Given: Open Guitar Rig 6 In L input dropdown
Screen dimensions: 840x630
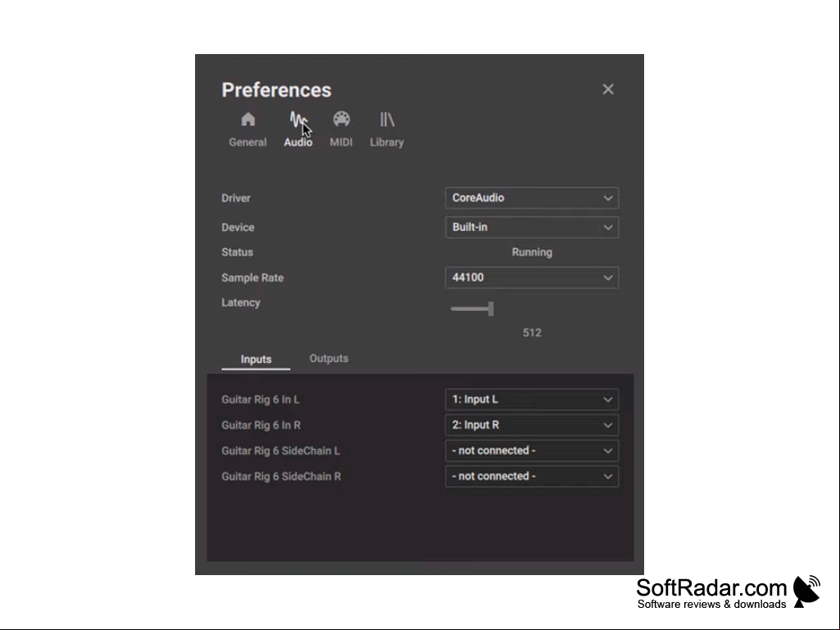Looking at the screenshot, I should pos(532,399).
